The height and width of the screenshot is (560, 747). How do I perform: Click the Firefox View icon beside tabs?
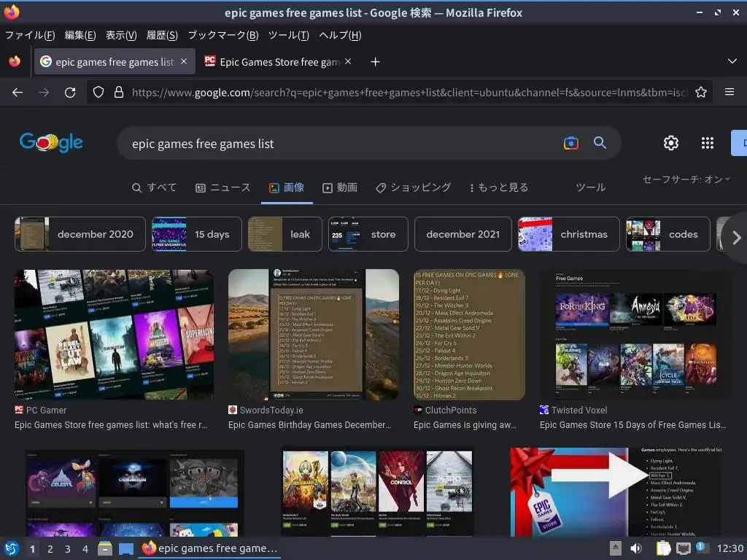tap(15, 61)
